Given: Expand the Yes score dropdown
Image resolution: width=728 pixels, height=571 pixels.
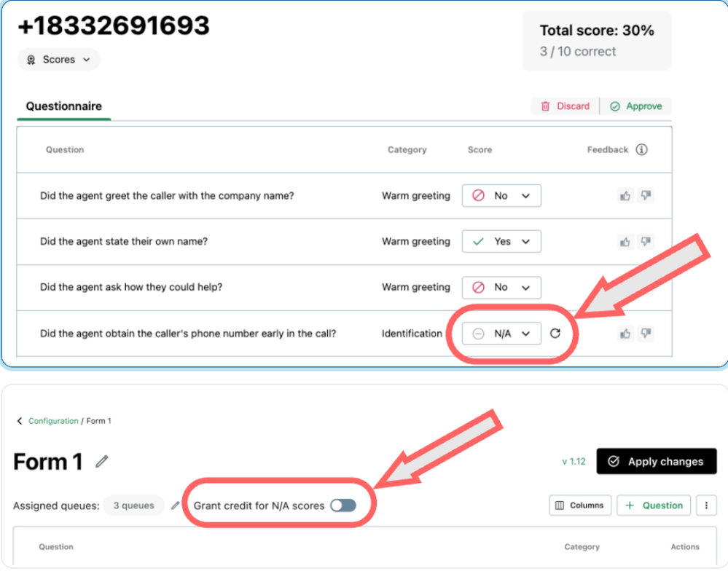Looking at the screenshot, I should pyautogui.click(x=501, y=242).
